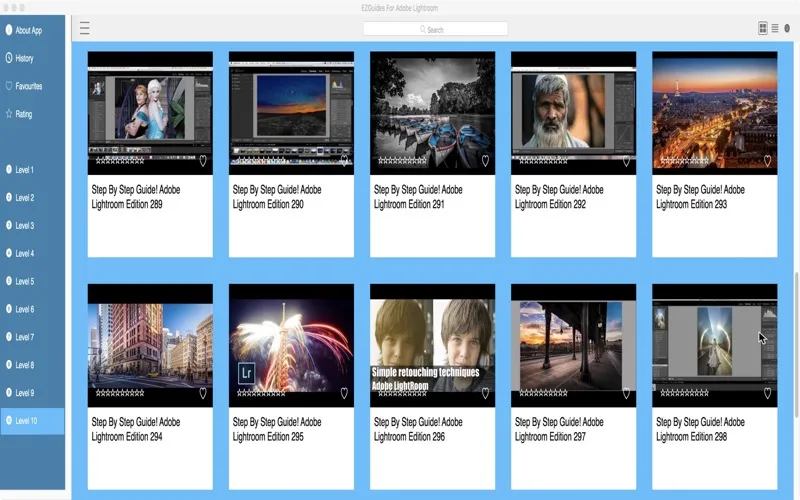800x500 pixels.
Task: Rate Edition 295 using its star row
Action: click(x=261, y=393)
